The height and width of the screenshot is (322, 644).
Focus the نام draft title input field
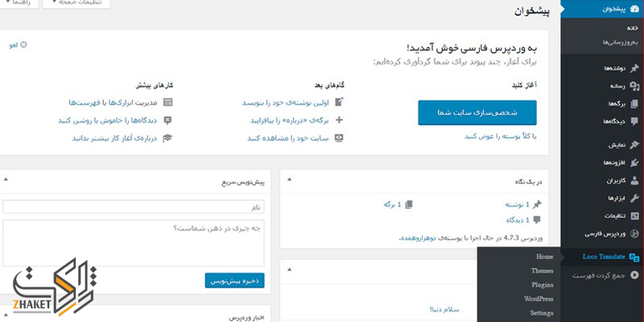click(134, 207)
